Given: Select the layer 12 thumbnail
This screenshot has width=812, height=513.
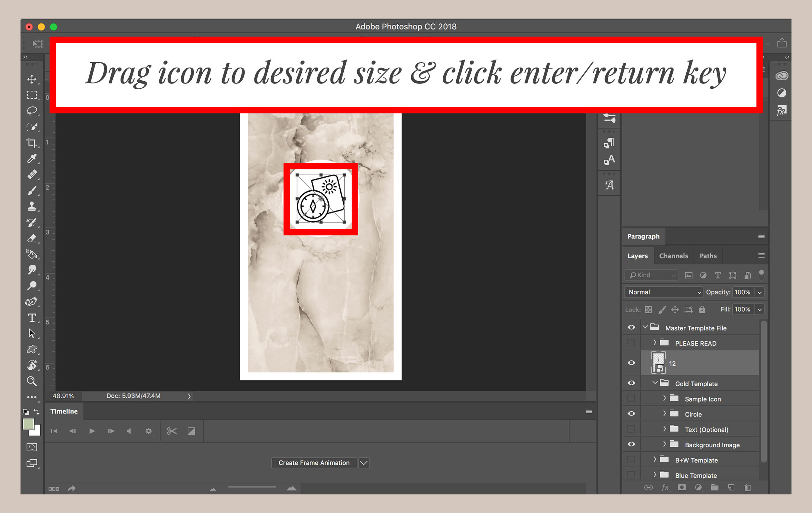Looking at the screenshot, I should (658, 363).
